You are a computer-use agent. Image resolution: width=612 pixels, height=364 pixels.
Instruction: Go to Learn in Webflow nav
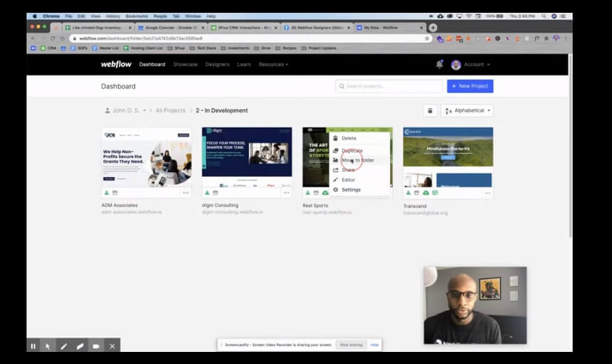[x=244, y=64]
